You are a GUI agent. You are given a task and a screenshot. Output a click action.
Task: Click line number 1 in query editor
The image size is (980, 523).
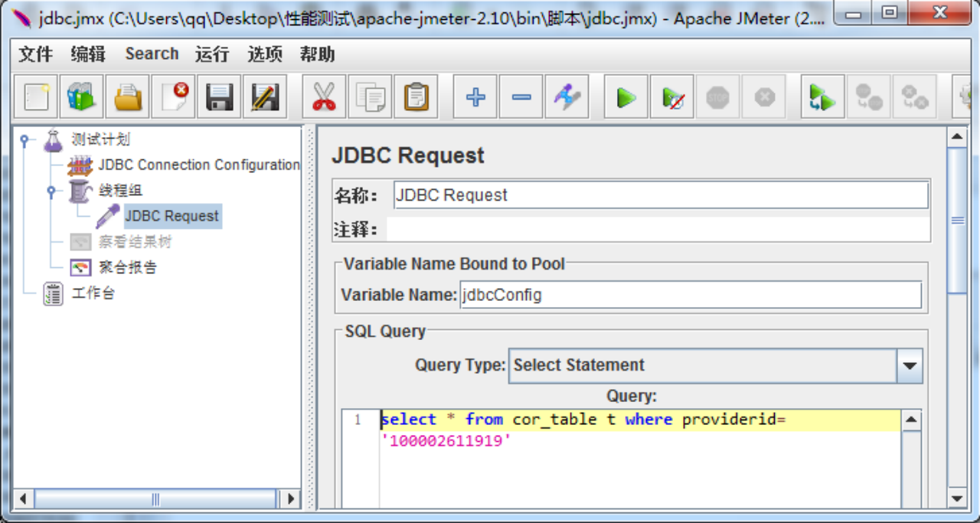coord(358,420)
